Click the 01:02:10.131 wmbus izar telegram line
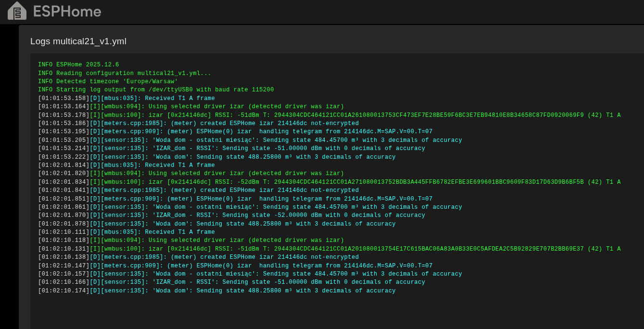 (x=329, y=249)
